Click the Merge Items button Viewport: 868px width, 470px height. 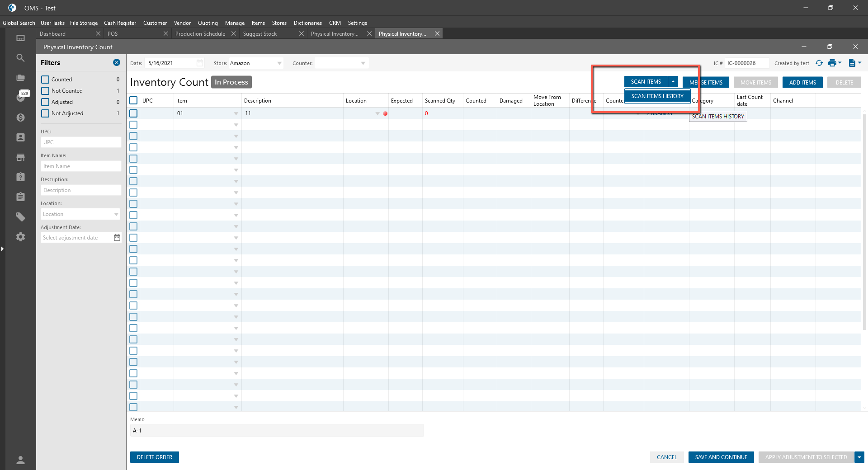(x=706, y=82)
